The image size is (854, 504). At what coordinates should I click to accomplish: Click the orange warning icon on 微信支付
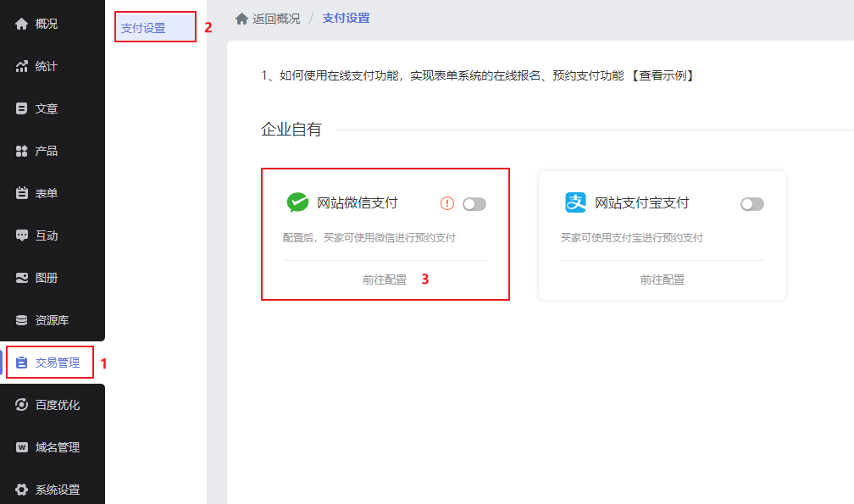(447, 203)
